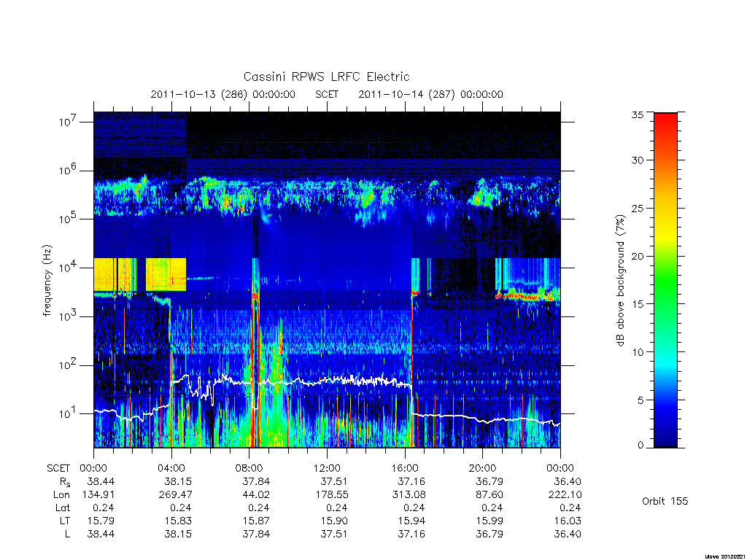Click the Lon value "134.91"

pos(98,495)
